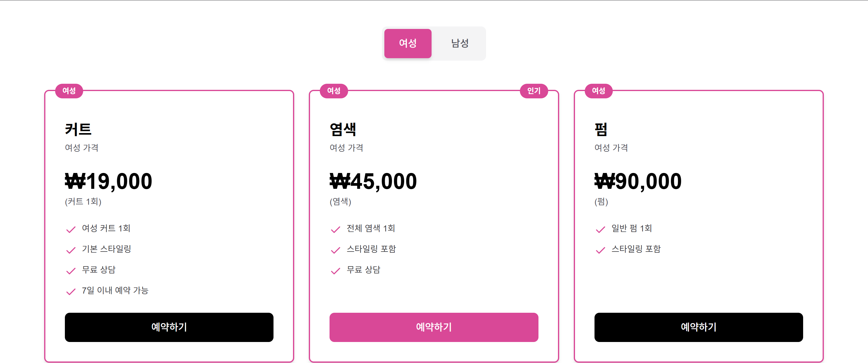Click the checkmark beside 스타일링 포함 in 펌 card

click(600, 250)
